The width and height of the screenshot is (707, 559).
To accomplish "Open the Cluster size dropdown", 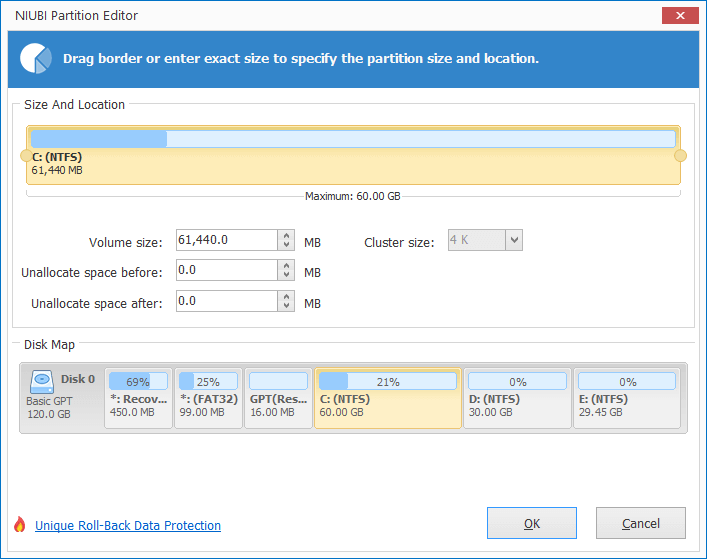I will click(x=514, y=240).
